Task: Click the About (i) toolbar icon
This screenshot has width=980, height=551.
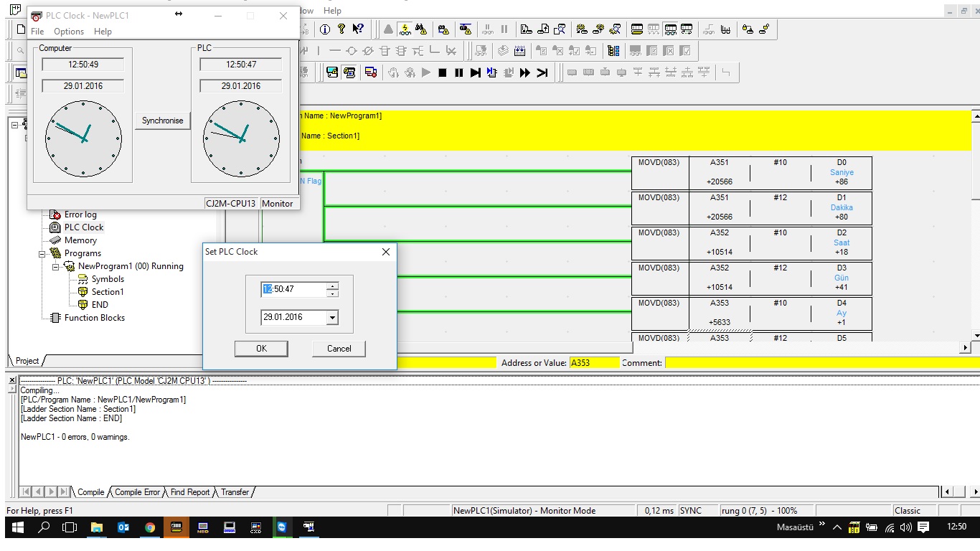Action: [324, 29]
